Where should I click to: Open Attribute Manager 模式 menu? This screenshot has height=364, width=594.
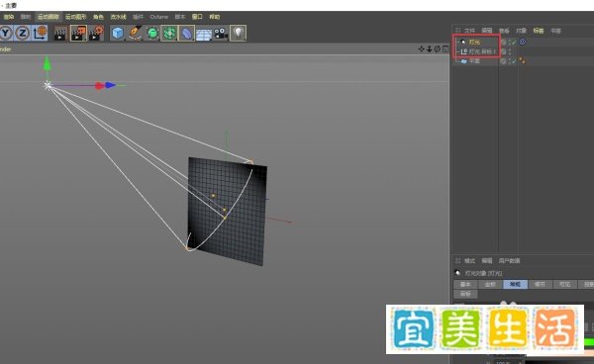point(469,261)
